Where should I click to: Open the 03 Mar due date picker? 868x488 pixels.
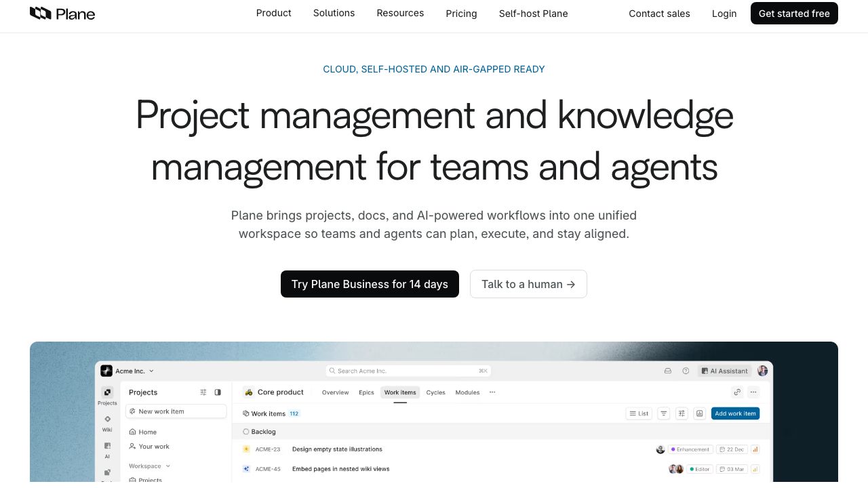pyautogui.click(x=732, y=469)
